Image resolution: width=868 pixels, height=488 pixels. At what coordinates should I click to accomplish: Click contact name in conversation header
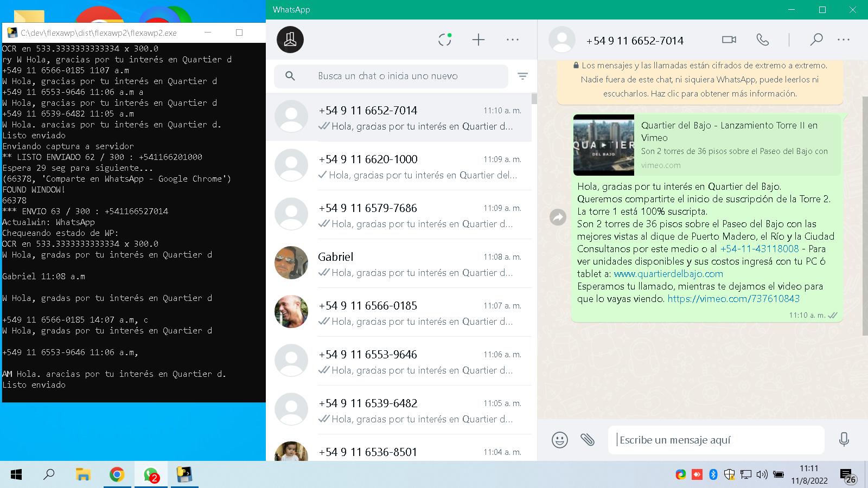[635, 41]
